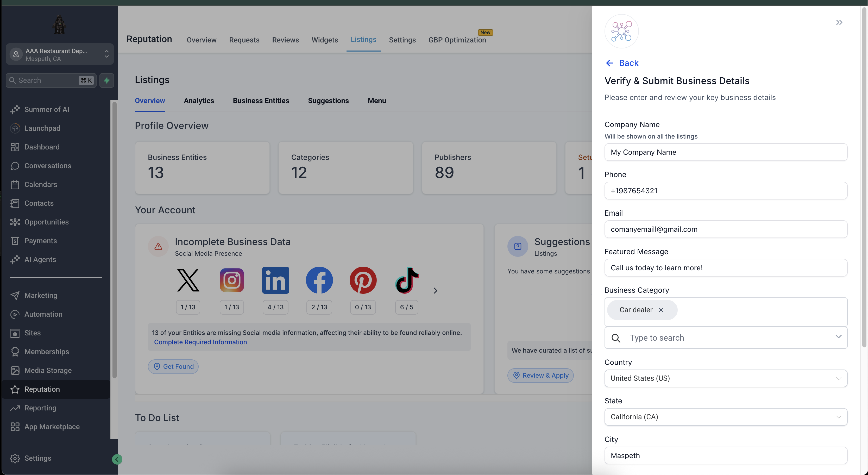Click Complete Required Information link

pyautogui.click(x=200, y=342)
